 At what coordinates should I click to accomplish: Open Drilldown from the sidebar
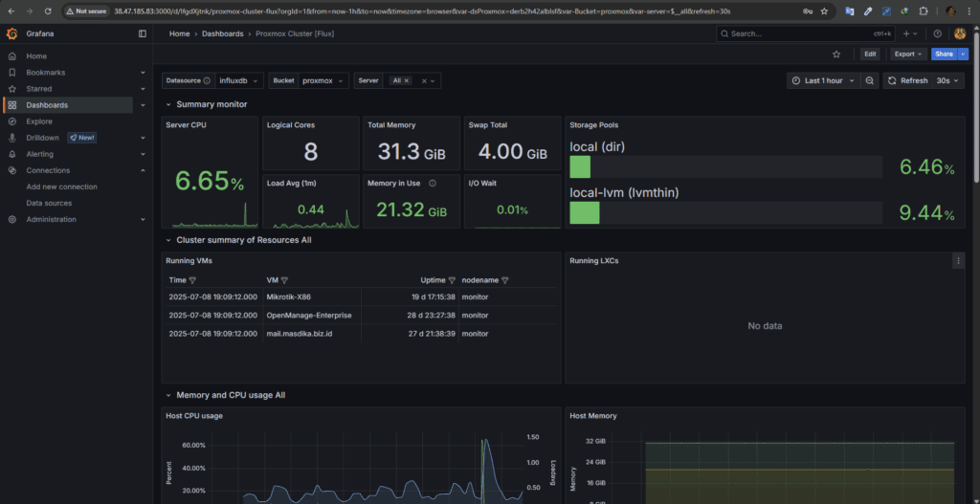(42, 138)
